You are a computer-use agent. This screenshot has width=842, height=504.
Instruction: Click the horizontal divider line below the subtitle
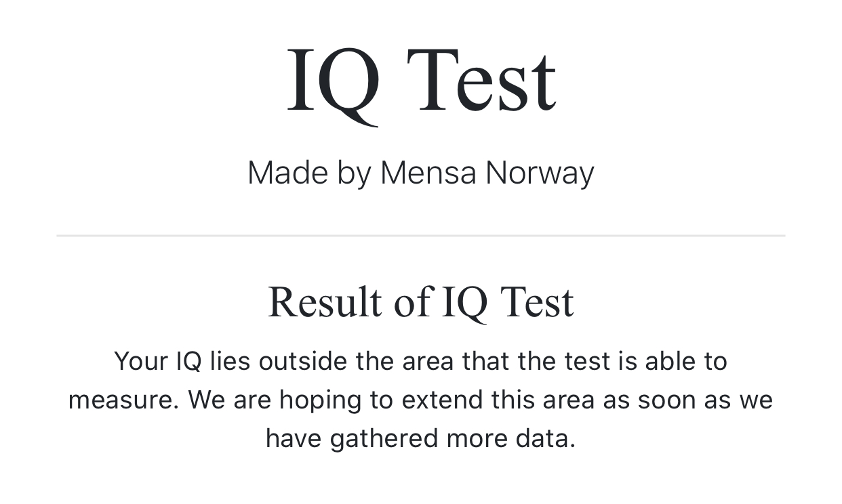(x=421, y=236)
